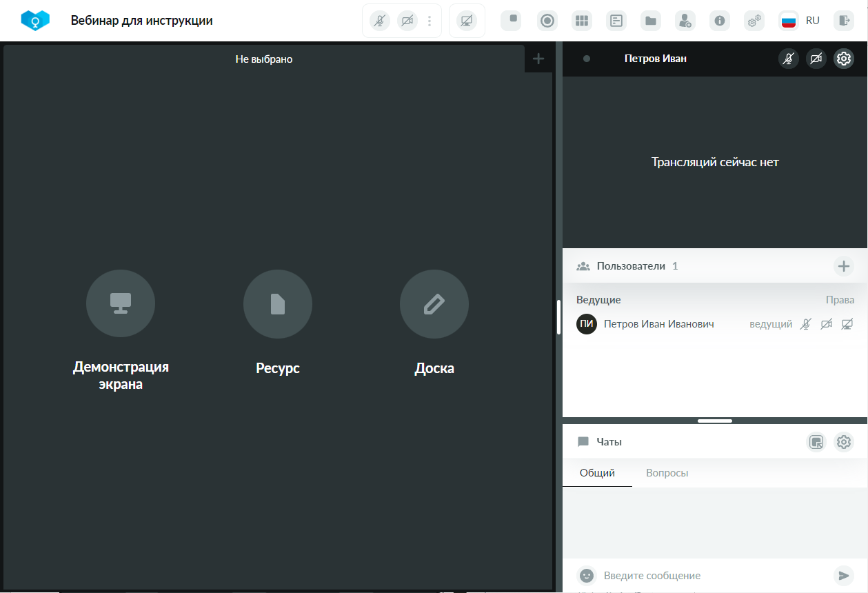Start recording with the record icon
The height and width of the screenshot is (593, 868).
[547, 21]
